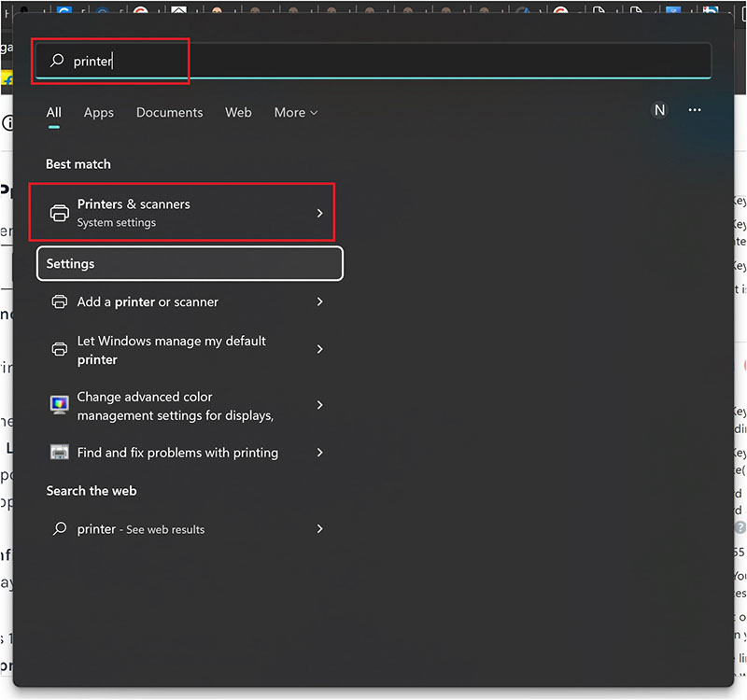This screenshot has height=700, width=747.
Task: Click the chevron beside Find and fix problems with printing
Action: tap(320, 452)
